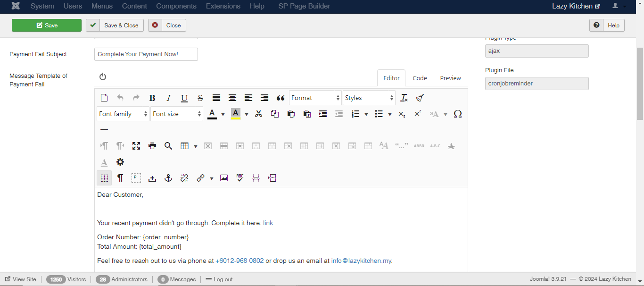Viewport: 644px width, 286px height.
Task: Click the Joomla logo icon
Action: 16,6
